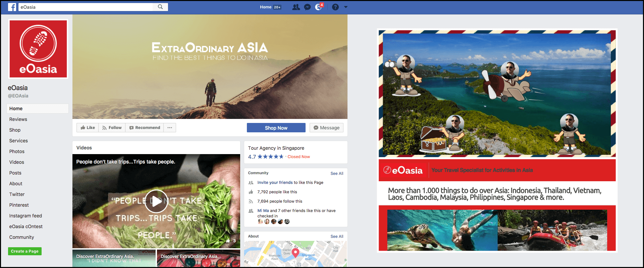Image resolution: width=644 pixels, height=268 pixels.
Task: Open Pinterest in the sidebar
Action: (x=19, y=205)
